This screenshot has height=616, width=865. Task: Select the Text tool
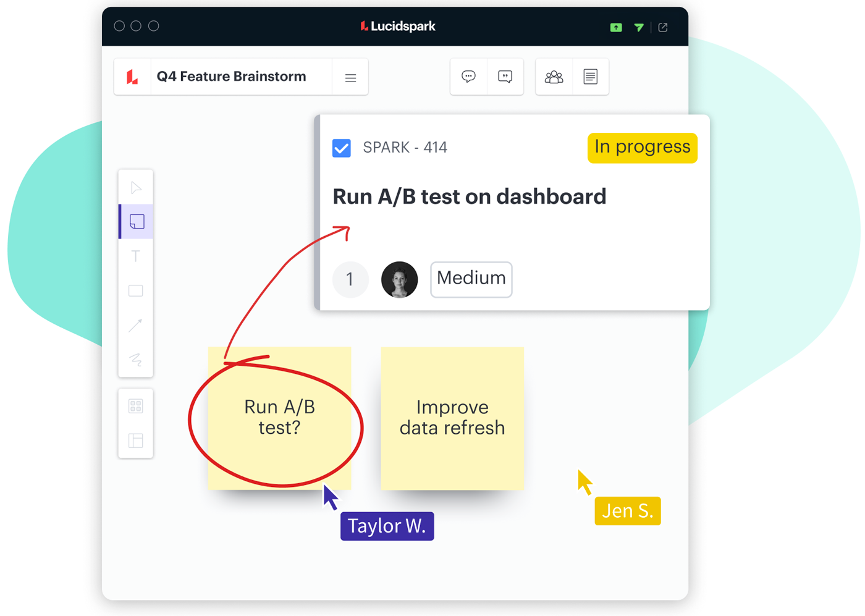136,256
